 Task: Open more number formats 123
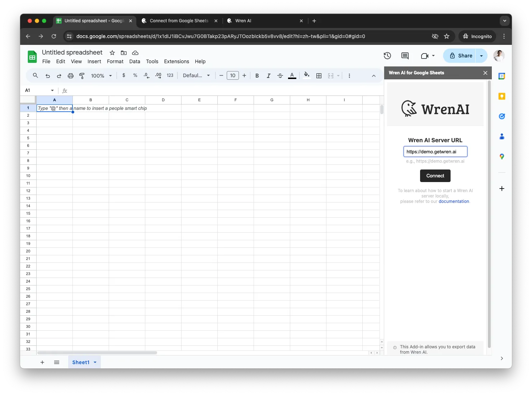[x=170, y=75]
